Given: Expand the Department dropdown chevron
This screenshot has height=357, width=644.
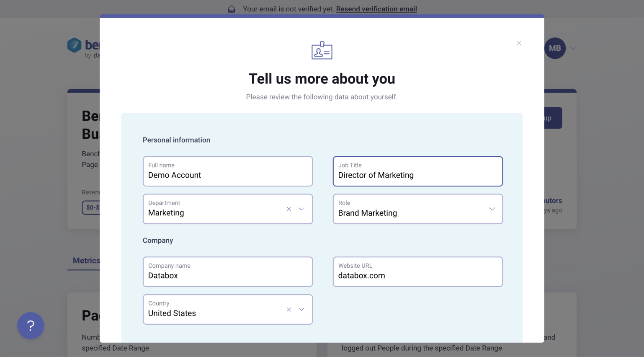Looking at the screenshot, I should (x=301, y=209).
